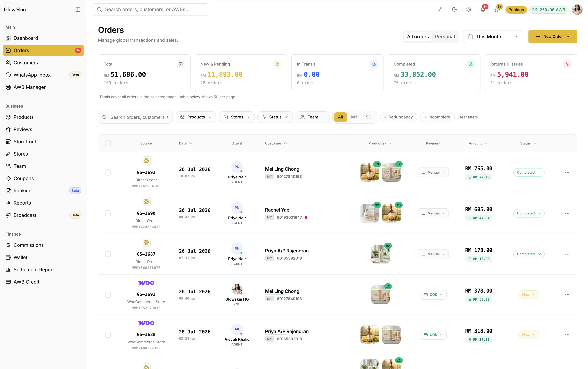
Task: Toggle the select-all orders checkbox
Action: [x=108, y=143]
